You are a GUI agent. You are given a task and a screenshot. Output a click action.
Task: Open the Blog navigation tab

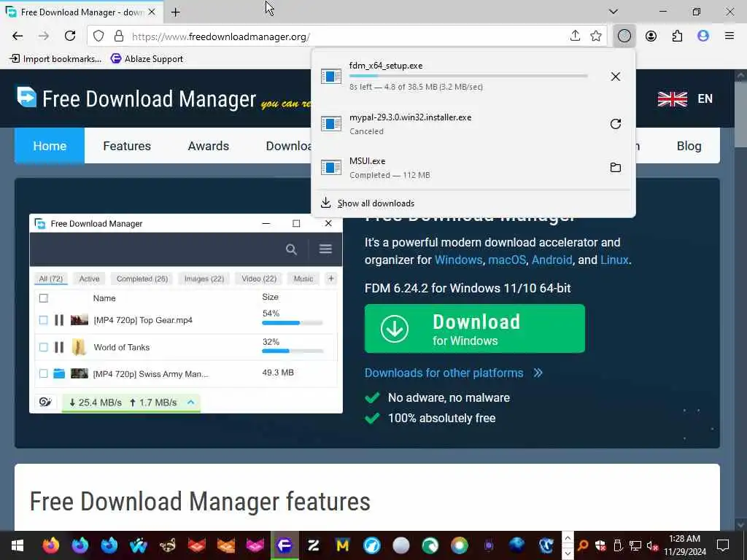tap(689, 146)
